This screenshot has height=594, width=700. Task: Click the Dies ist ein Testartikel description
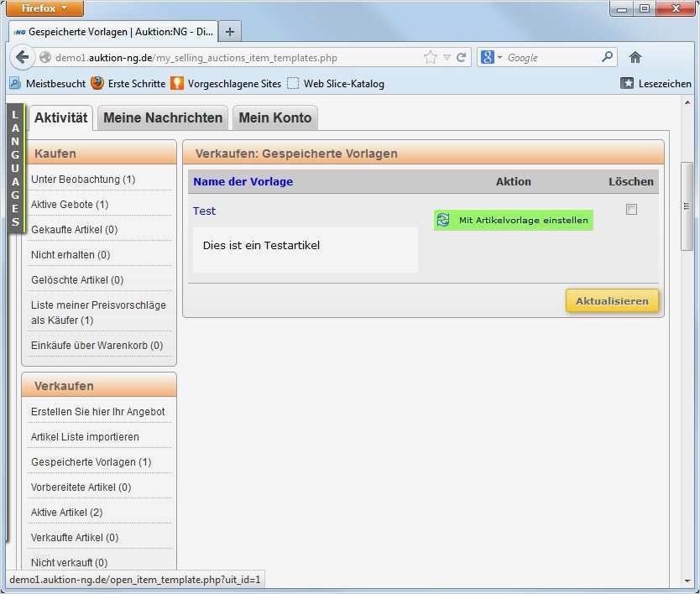tap(261, 246)
